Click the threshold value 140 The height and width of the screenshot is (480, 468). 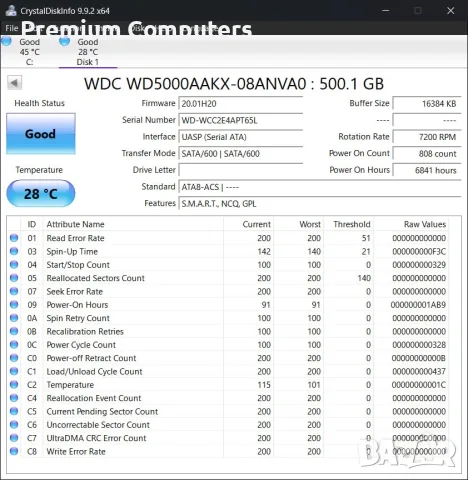tap(364, 278)
